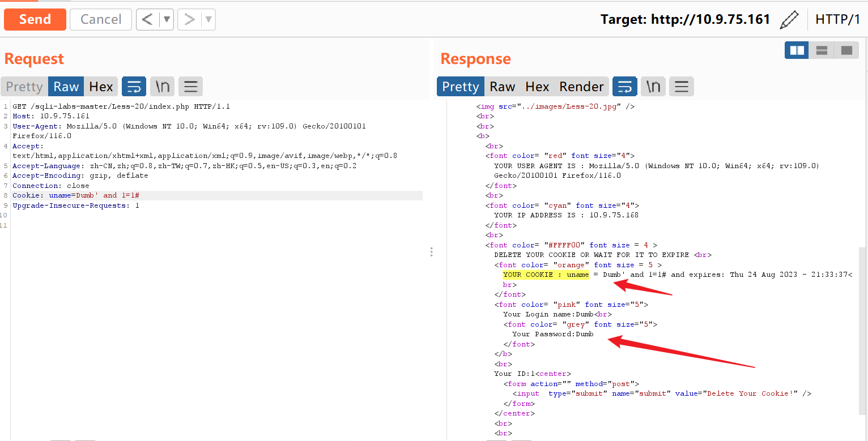Image resolution: width=868 pixels, height=441 pixels.
Task: Toggle the HTTP/1 protocol selector
Action: point(837,19)
